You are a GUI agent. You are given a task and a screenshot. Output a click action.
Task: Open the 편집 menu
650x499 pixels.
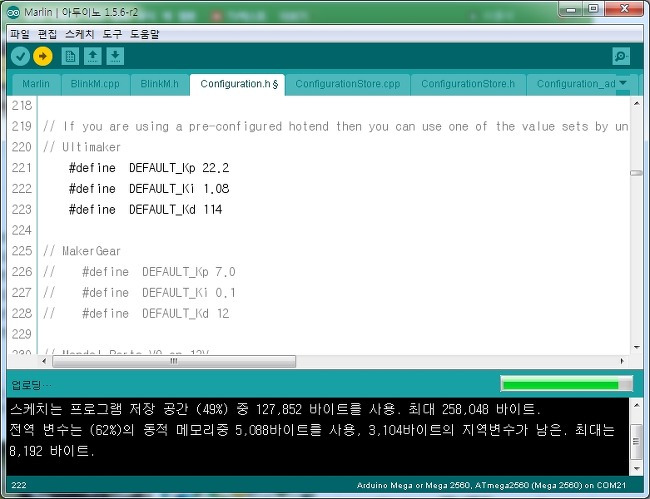47,34
